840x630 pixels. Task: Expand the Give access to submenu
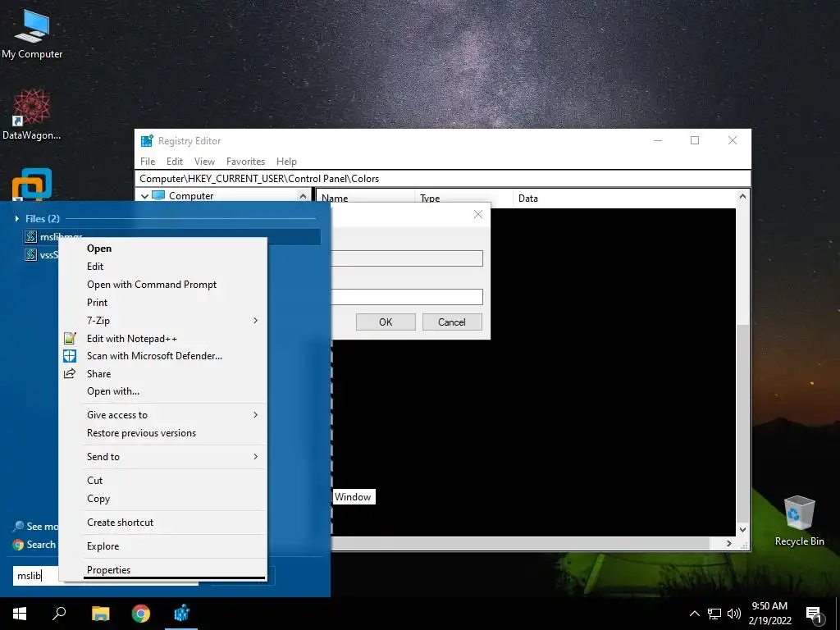click(x=163, y=414)
